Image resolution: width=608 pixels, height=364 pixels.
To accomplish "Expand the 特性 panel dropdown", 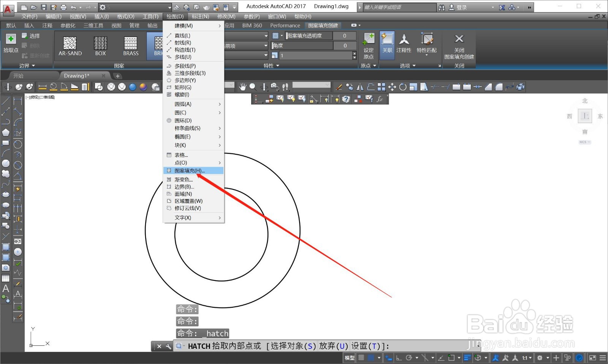I will click(271, 66).
